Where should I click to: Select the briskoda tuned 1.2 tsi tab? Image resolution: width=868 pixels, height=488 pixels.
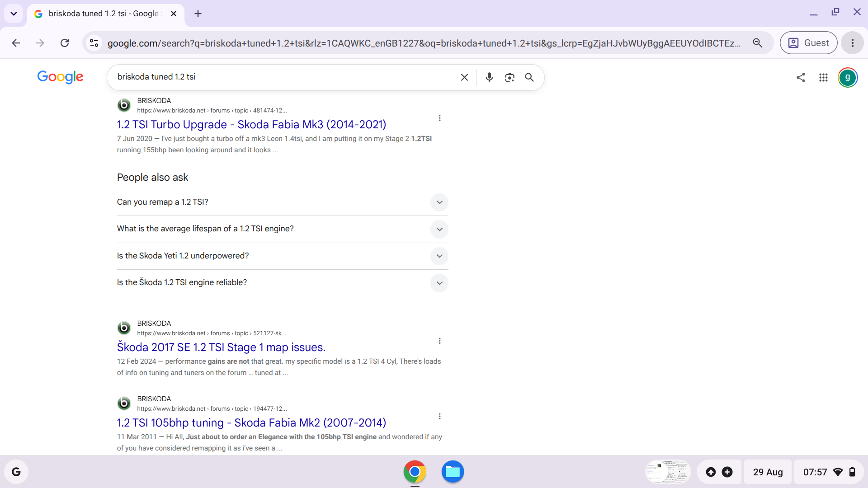106,14
